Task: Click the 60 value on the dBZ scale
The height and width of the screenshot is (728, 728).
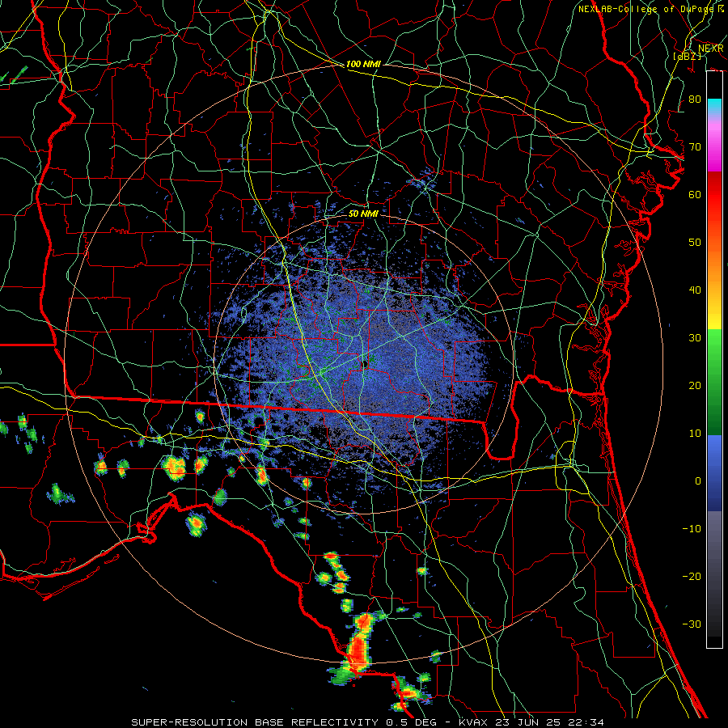Action: 695,194
